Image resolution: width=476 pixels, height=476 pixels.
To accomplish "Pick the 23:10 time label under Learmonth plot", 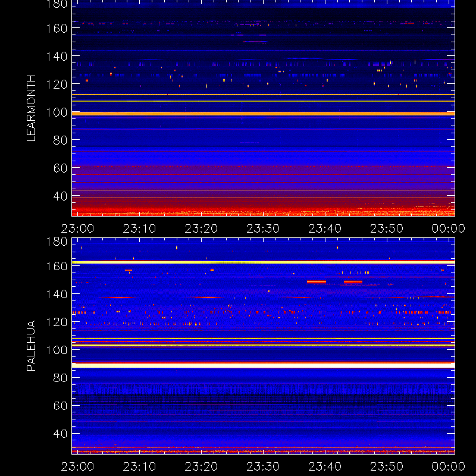I will click(x=139, y=228).
